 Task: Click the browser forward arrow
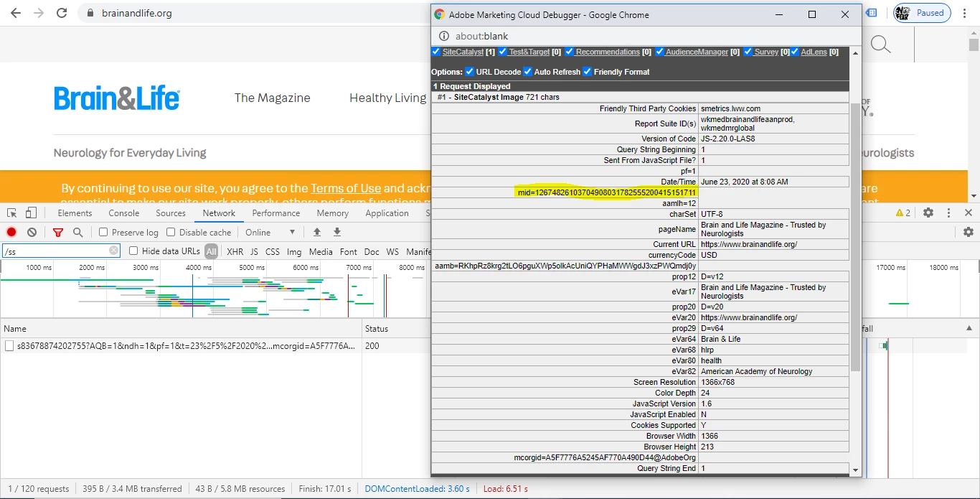pyautogui.click(x=39, y=13)
